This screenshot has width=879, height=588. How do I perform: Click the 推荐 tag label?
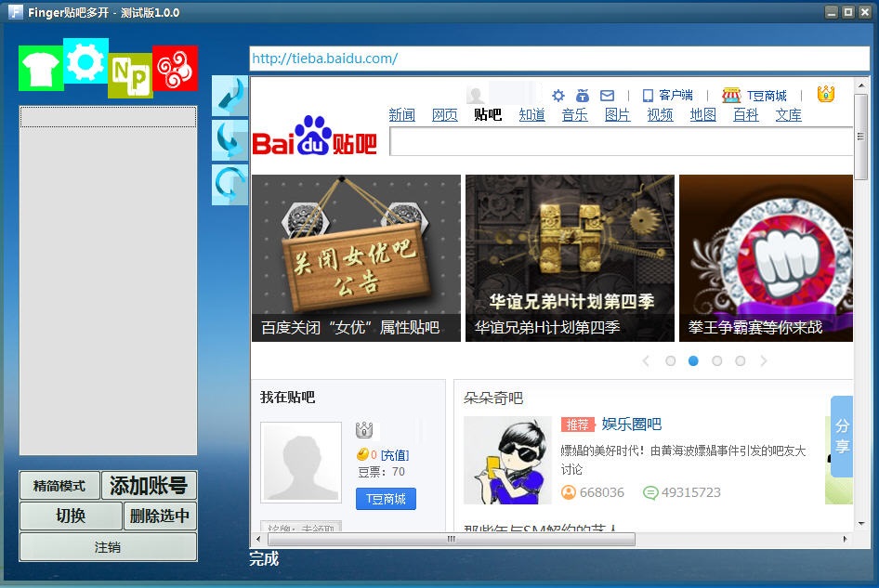click(577, 425)
